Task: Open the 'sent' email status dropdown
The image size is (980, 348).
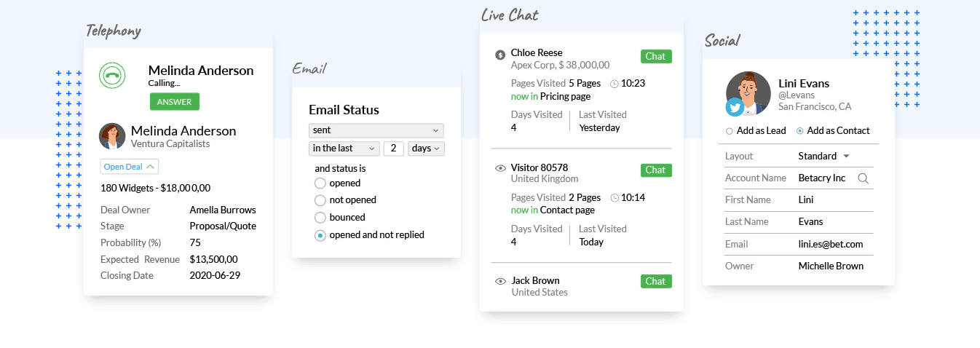Action: tap(376, 130)
